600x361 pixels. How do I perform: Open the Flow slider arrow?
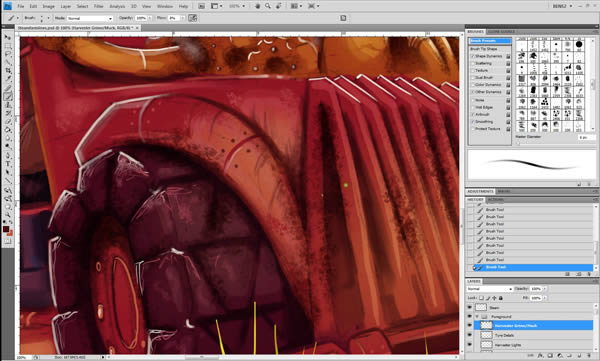point(183,18)
